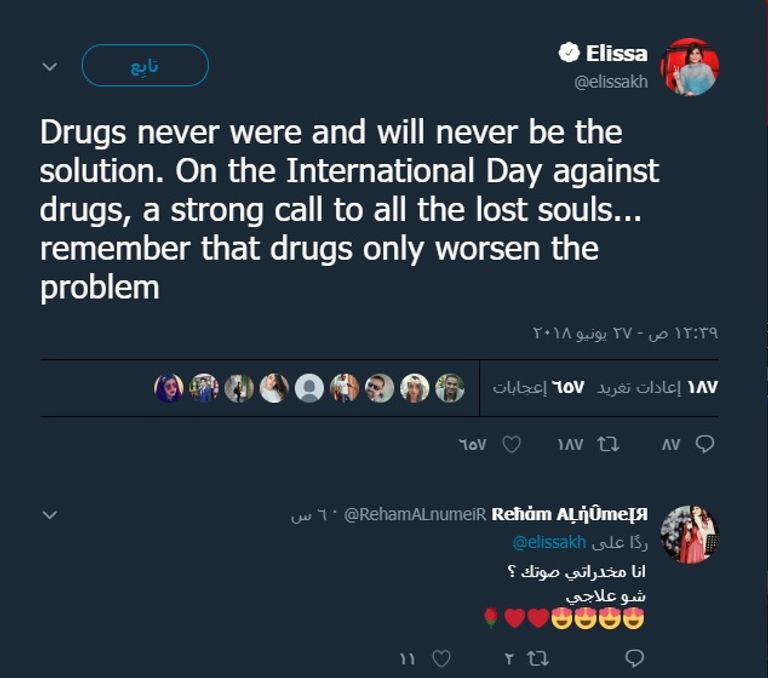Image resolution: width=768 pixels, height=678 pixels.
Task: Open Elissa's profile picture
Action: tap(690, 67)
